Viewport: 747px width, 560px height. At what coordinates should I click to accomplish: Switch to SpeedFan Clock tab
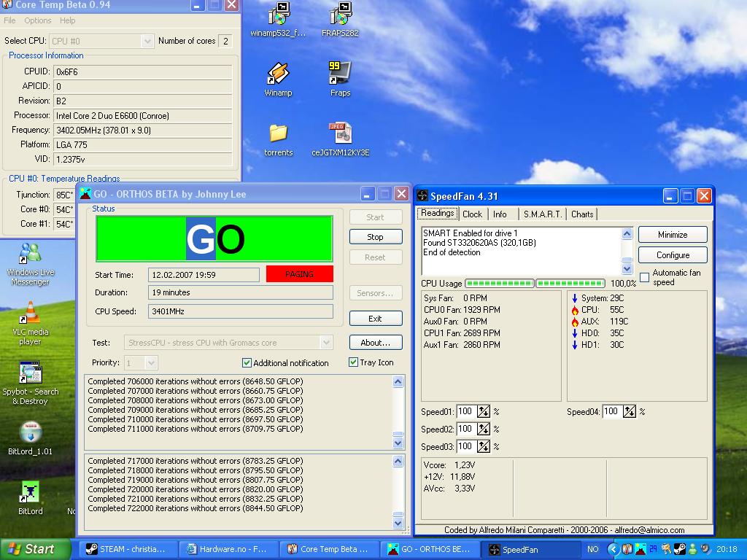click(472, 214)
